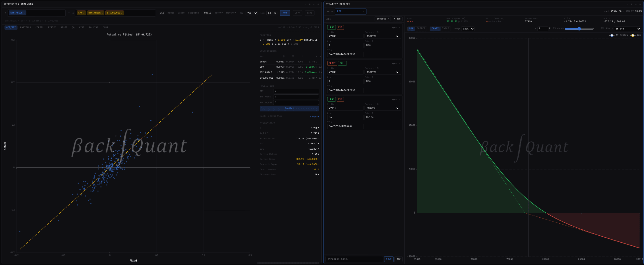Toggle the 'At expiry' legend series

coord(619,35)
